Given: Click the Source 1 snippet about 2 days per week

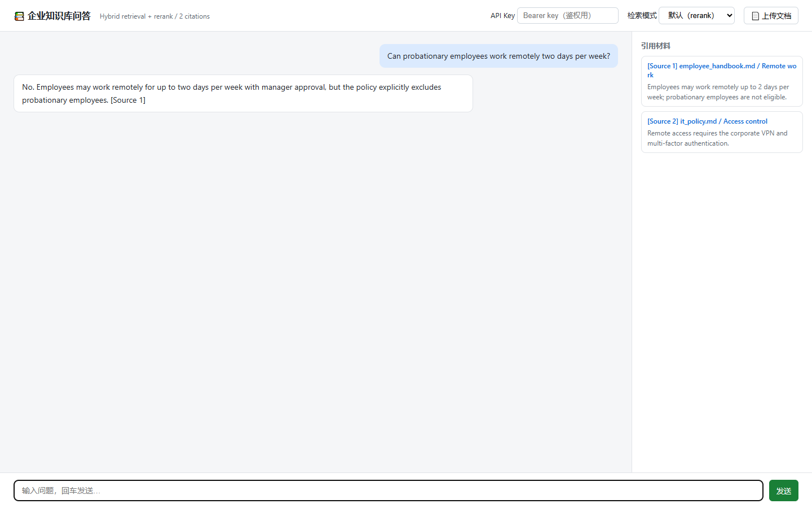Looking at the screenshot, I should pyautogui.click(x=718, y=92).
